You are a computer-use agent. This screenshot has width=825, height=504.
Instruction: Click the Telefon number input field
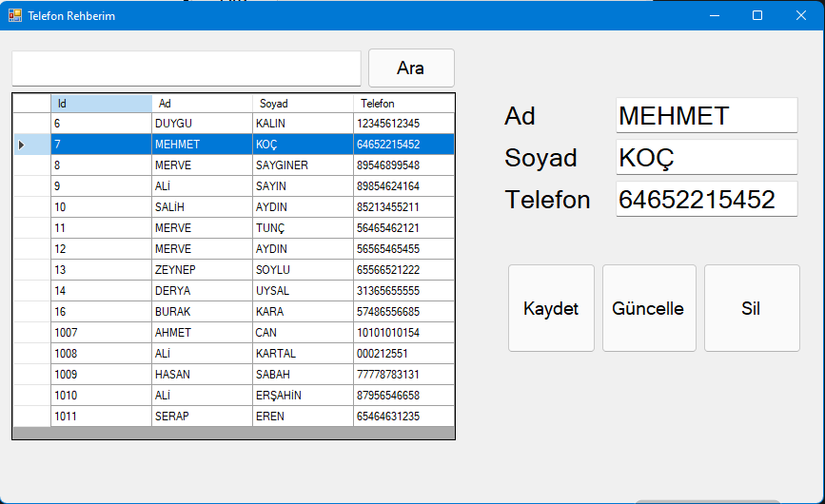tap(705, 200)
